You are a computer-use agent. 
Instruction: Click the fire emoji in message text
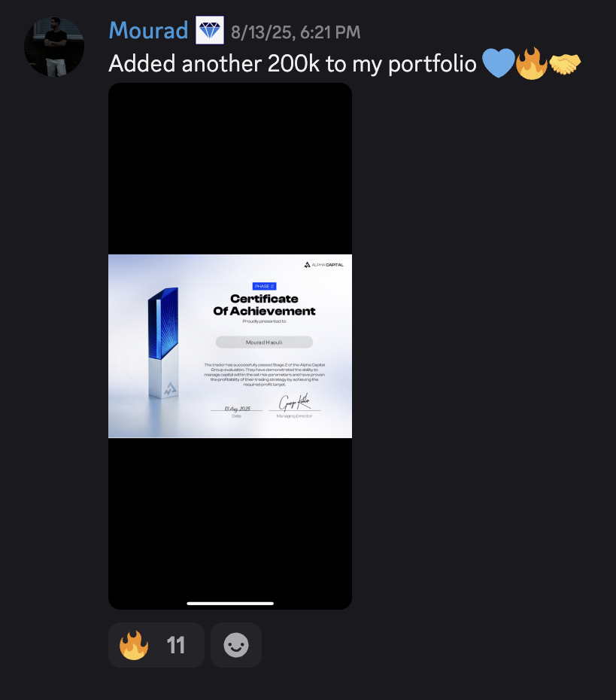pyautogui.click(x=531, y=63)
